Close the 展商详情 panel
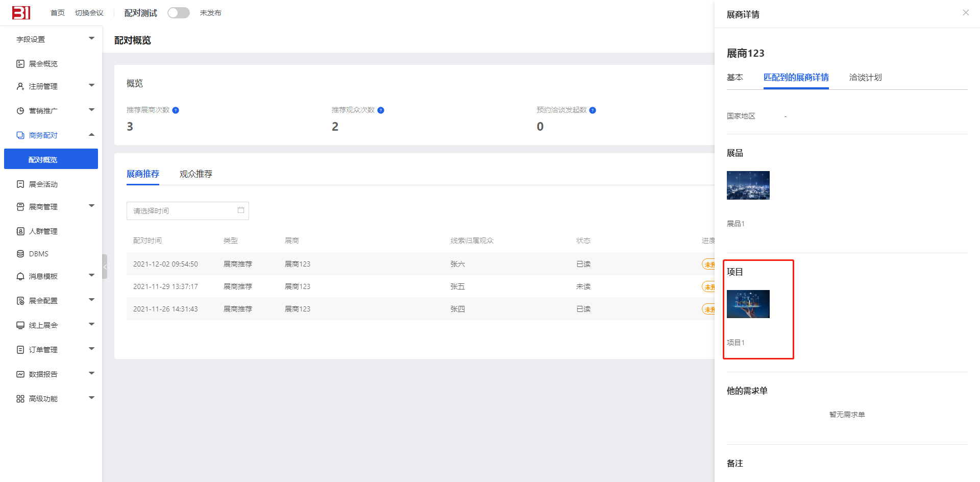 click(966, 13)
